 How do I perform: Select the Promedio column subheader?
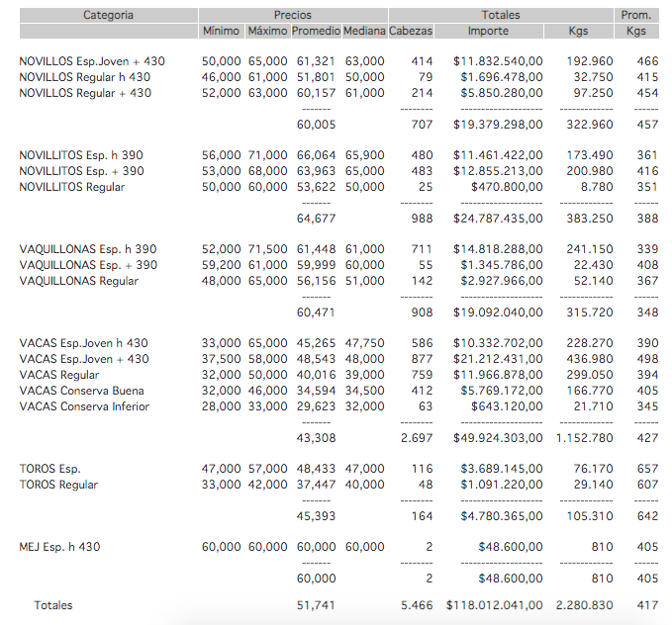click(315, 32)
